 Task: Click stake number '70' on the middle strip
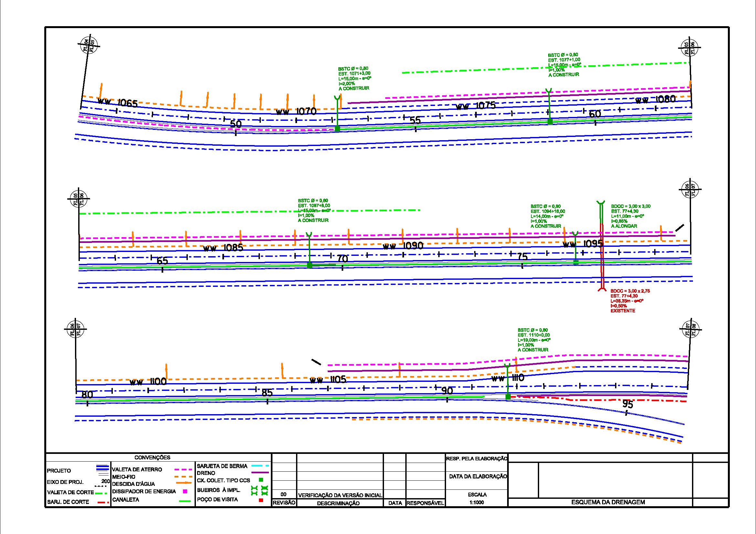point(342,259)
